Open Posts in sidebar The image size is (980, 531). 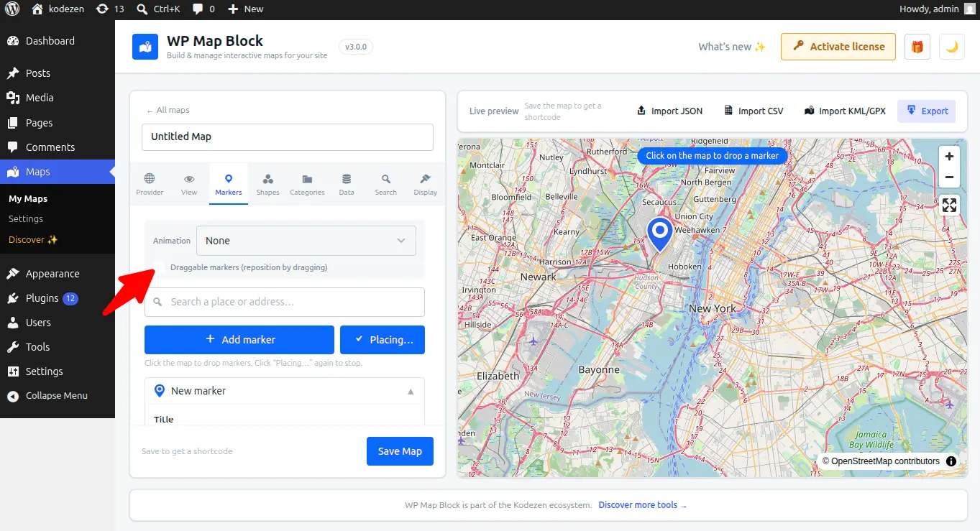(58, 73)
